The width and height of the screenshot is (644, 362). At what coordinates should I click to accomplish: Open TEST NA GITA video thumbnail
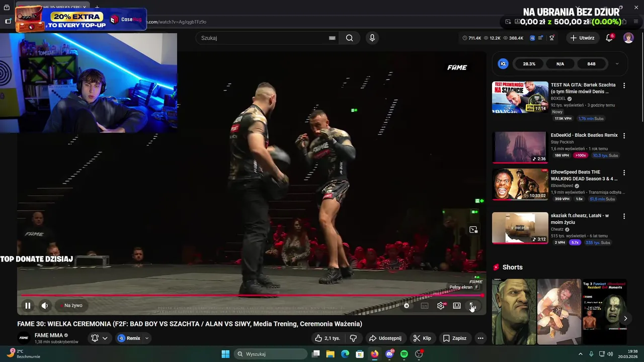pos(520,97)
